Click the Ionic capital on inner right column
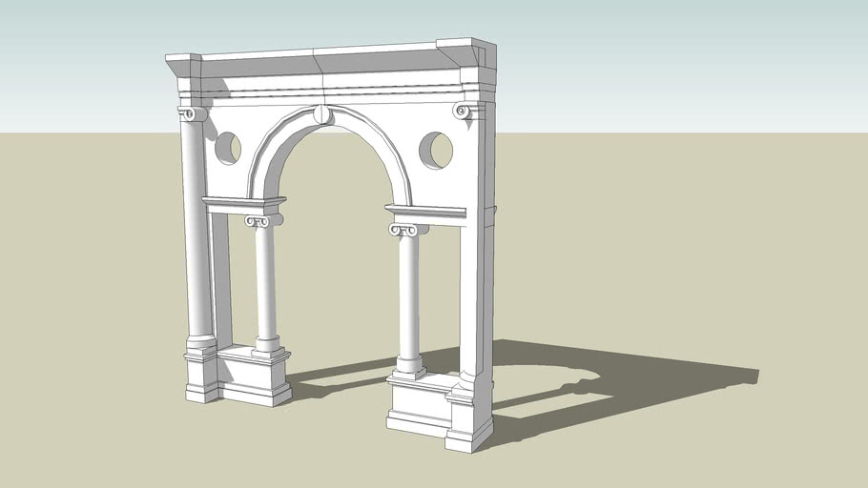868x488 pixels. point(407,230)
